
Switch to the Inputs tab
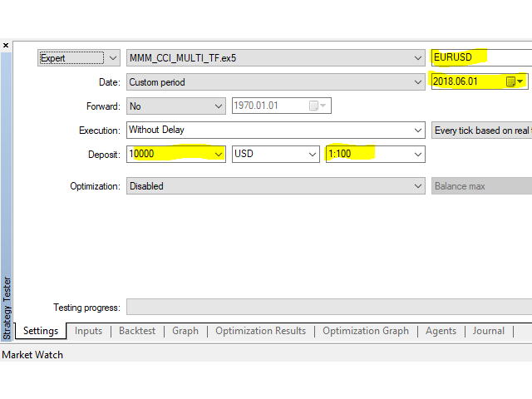click(x=88, y=331)
